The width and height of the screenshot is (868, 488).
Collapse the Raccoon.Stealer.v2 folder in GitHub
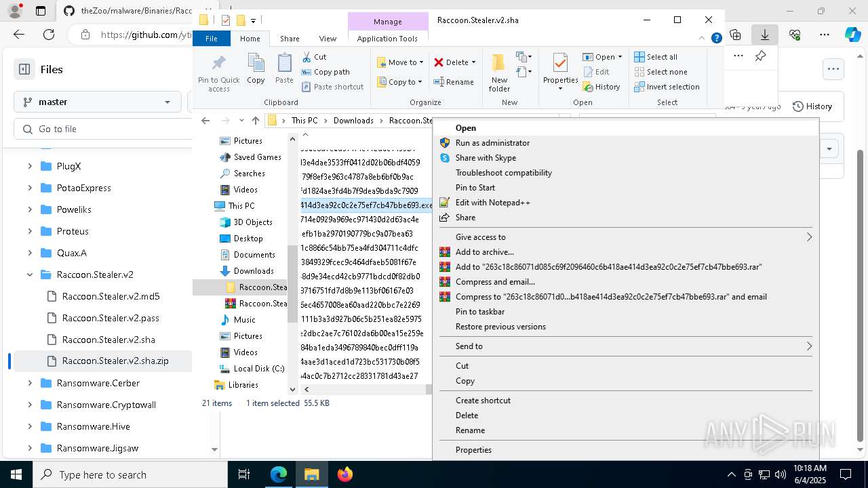[x=30, y=274]
